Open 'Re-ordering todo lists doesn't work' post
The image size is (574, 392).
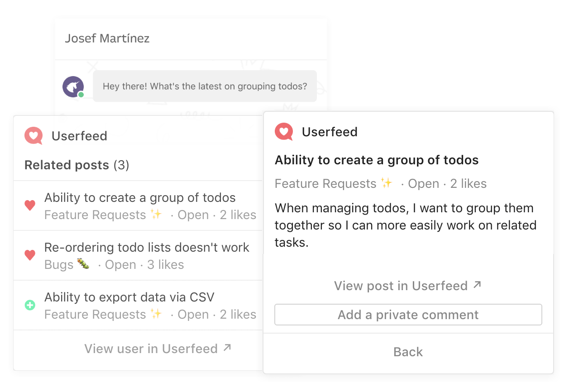pos(147,248)
